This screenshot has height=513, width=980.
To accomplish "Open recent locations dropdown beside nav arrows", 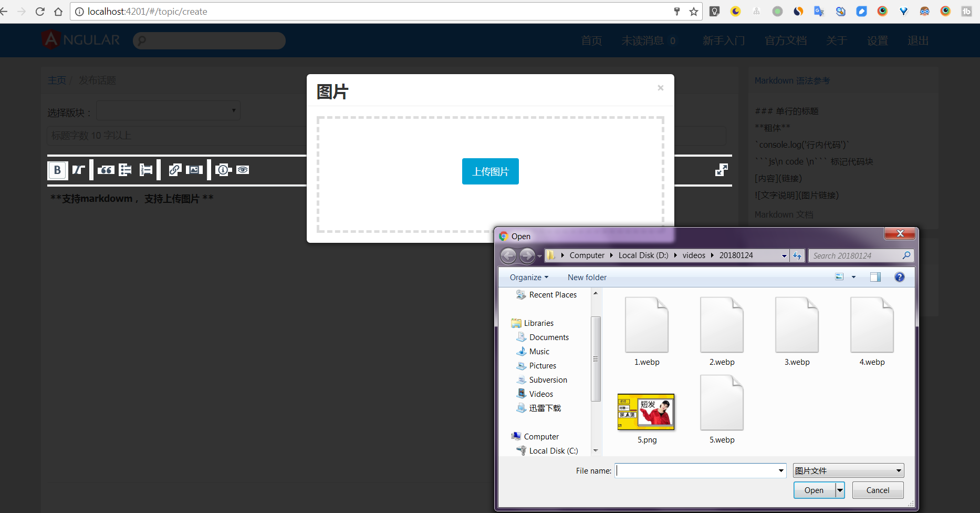I will [x=539, y=256].
